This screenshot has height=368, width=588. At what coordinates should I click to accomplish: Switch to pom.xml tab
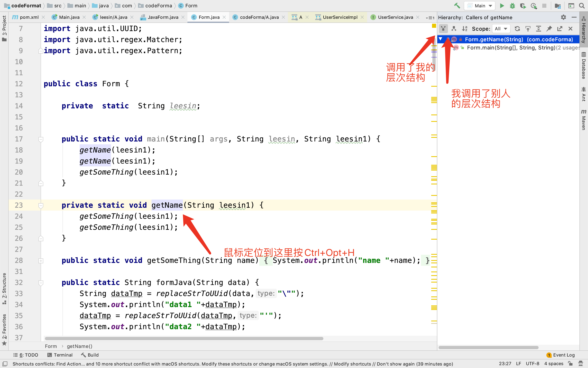click(29, 17)
